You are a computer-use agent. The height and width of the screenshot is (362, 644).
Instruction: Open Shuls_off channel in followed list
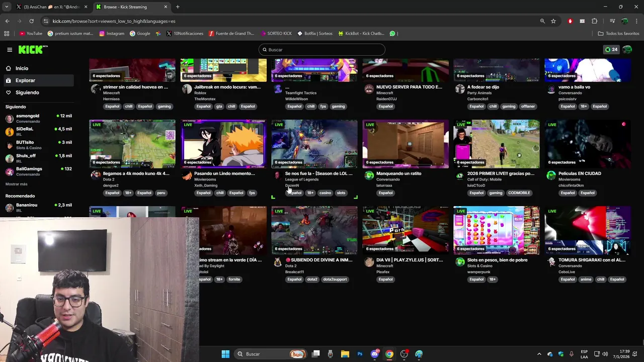point(38,158)
